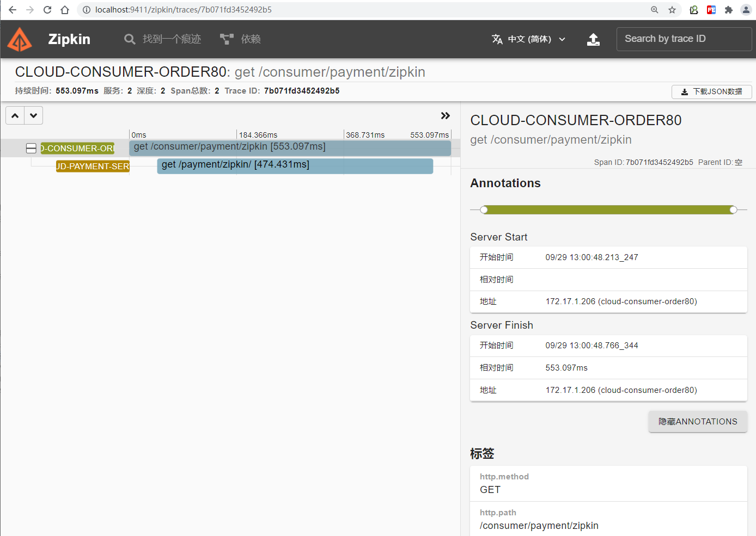Bookmark this page with star icon
Screen dimensions: 756x536
[x=672, y=10]
